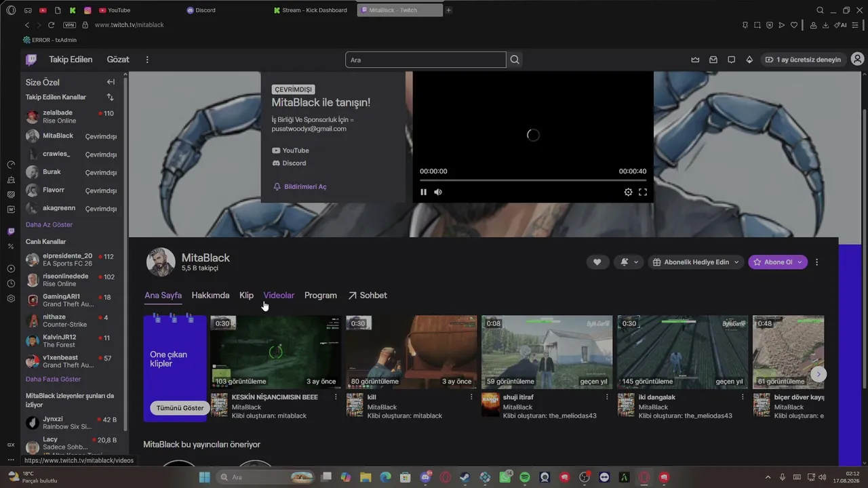Enable notifications with Bildirimleri Aç
Viewport: 868px width, 488px height.
pyautogui.click(x=300, y=186)
